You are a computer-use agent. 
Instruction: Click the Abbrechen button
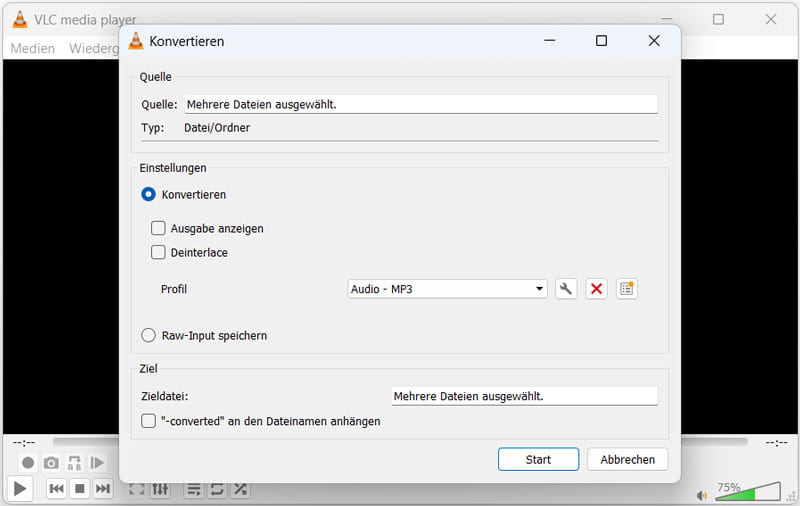(x=627, y=459)
